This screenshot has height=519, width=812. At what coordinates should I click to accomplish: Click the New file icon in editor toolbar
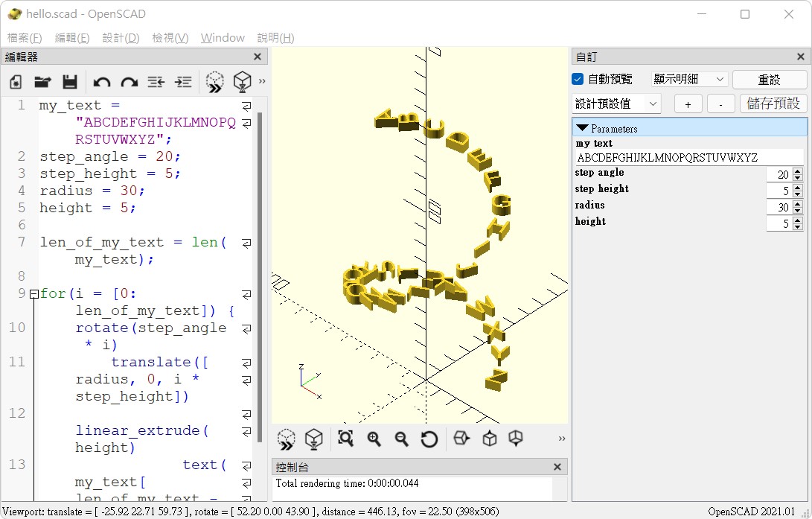[16, 82]
